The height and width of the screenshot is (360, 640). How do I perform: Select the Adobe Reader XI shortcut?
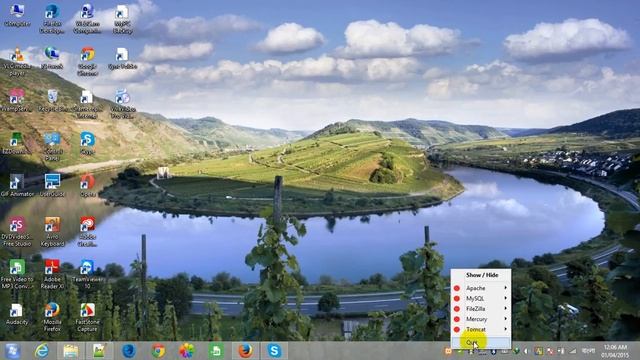[52, 274]
